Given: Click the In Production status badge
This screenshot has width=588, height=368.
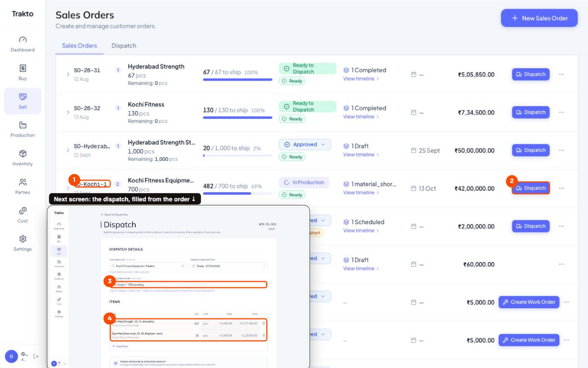Looking at the screenshot, I should (x=304, y=183).
